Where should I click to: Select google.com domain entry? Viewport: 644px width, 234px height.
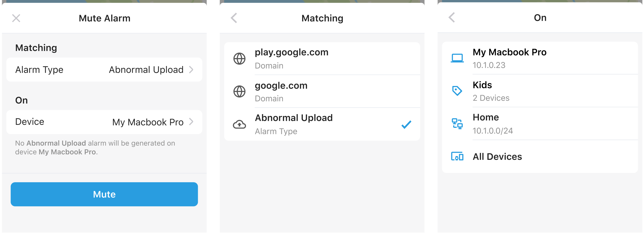point(322,91)
